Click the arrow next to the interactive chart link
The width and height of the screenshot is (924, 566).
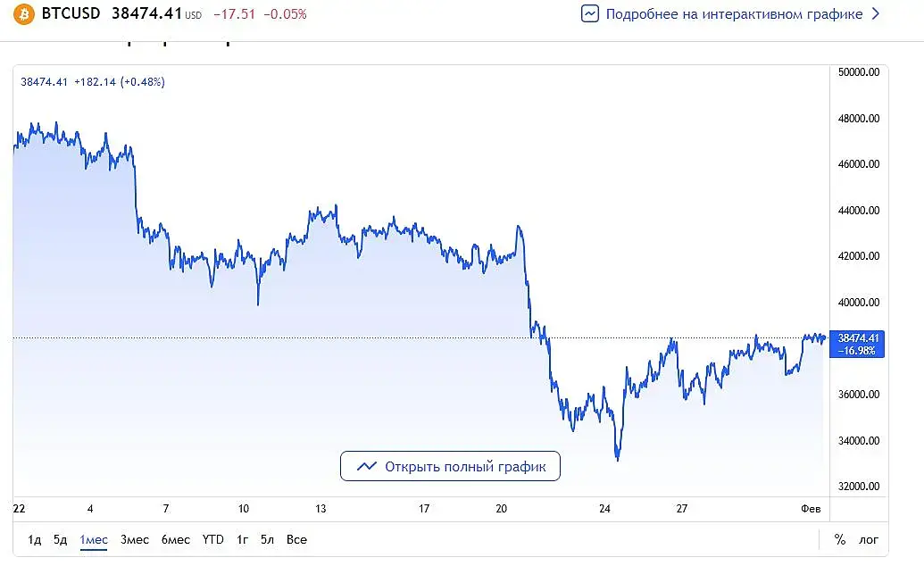pos(875,14)
